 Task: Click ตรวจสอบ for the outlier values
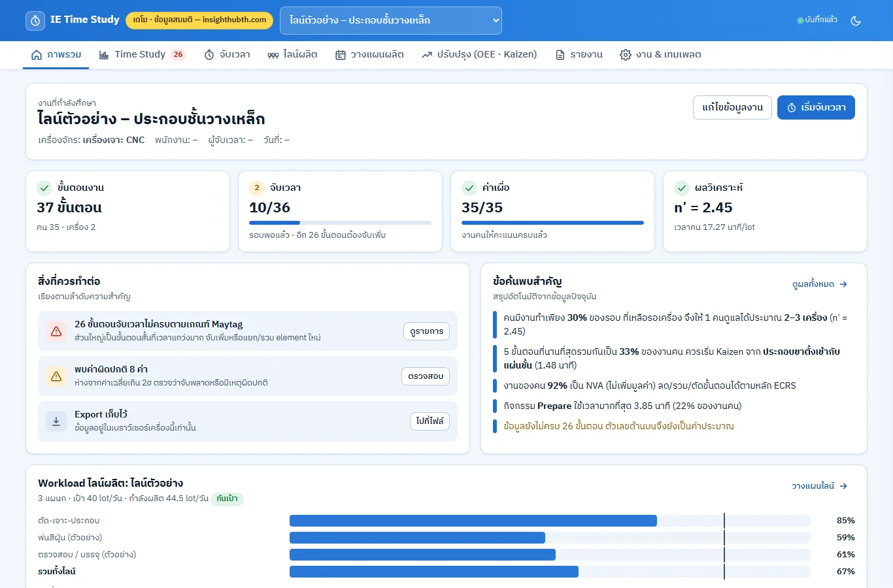426,376
